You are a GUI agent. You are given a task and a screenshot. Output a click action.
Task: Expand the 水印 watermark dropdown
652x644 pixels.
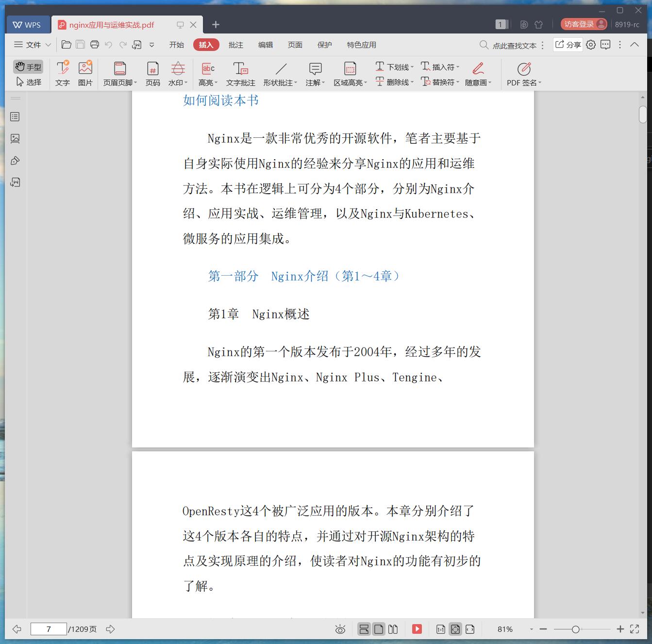pos(186,83)
